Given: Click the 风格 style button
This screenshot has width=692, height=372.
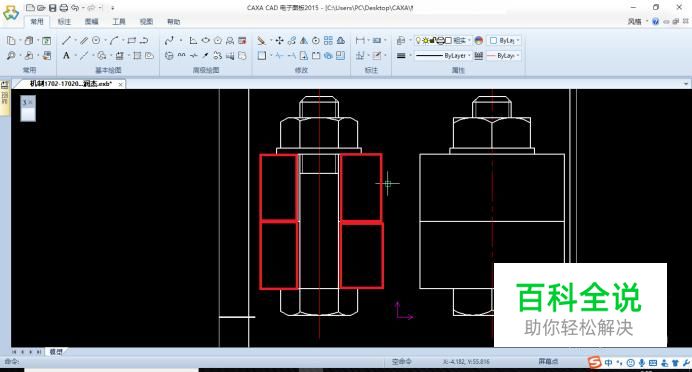Looking at the screenshot, I should (x=635, y=21).
